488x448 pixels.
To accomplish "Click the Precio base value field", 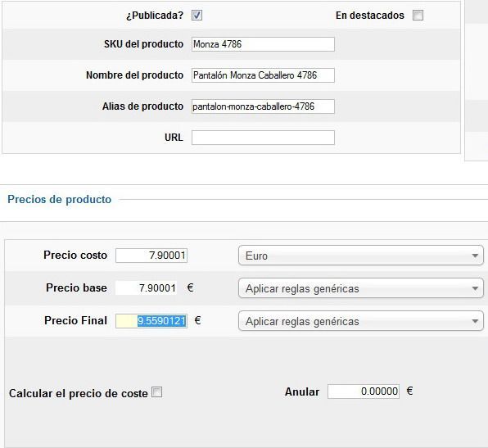I will tap(146, 288).
